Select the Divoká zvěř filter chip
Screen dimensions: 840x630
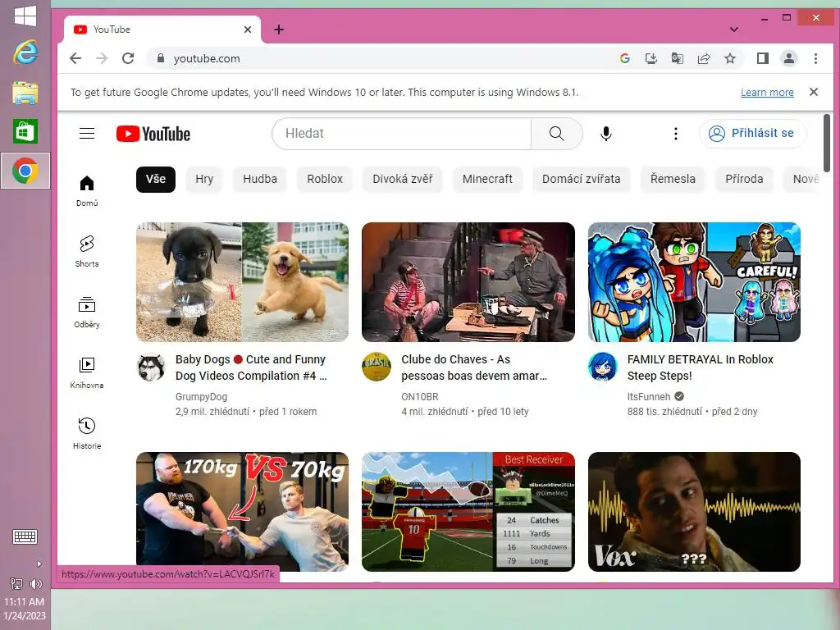(402, 179)
